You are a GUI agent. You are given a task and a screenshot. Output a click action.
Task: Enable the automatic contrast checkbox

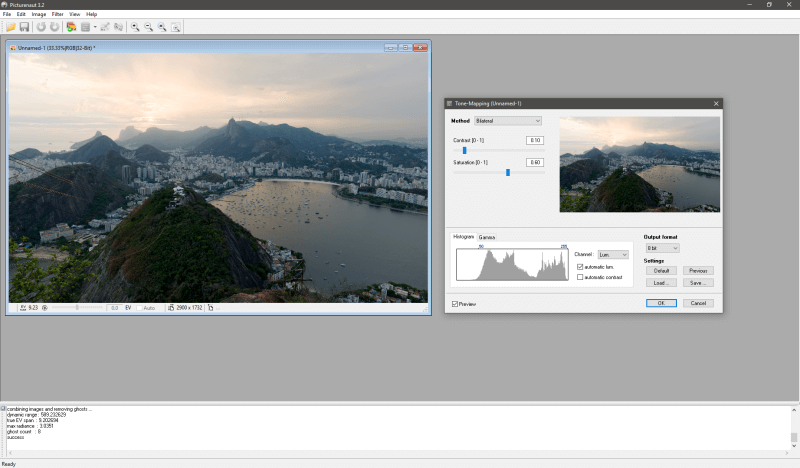tap(580, 277)
